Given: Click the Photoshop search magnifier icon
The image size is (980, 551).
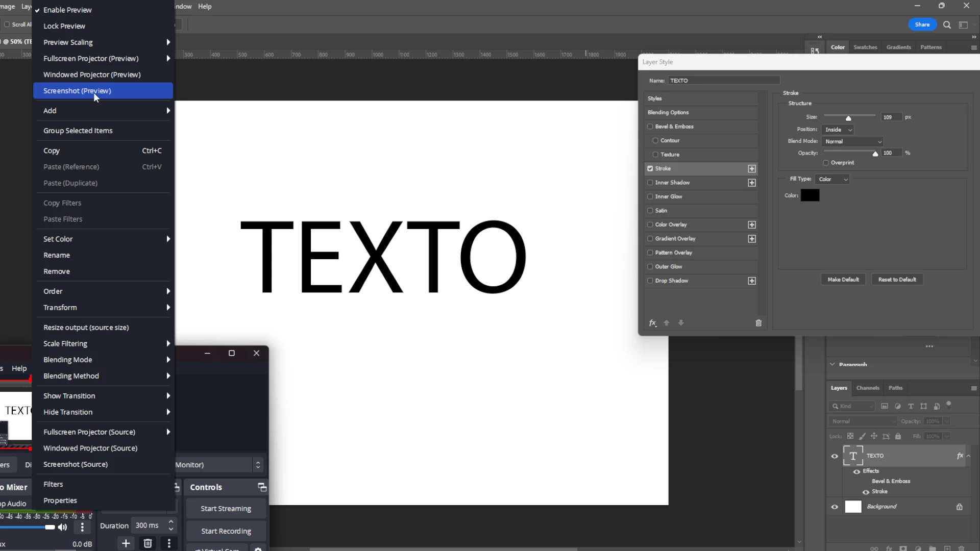Looking at the screenshot, I should (947, 24).
